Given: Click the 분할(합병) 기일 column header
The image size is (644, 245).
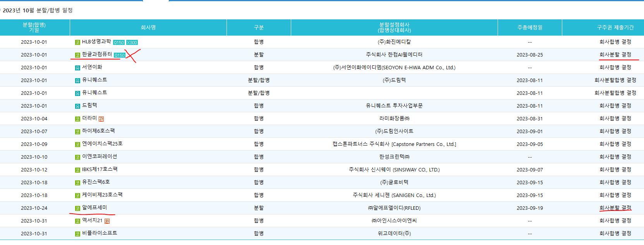Looking at the screenshot, I should [34, 27].
